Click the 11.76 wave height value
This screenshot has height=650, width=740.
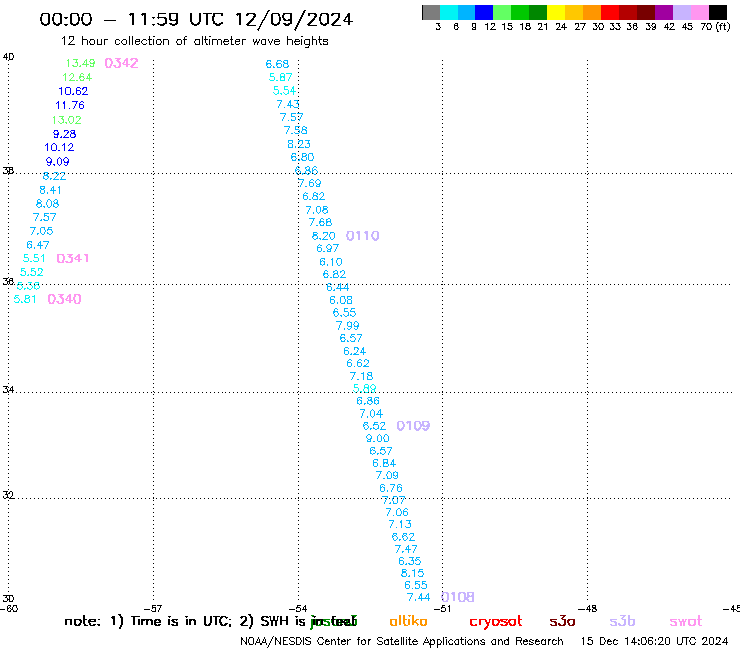pyautogui.click(x=70, y=105)
